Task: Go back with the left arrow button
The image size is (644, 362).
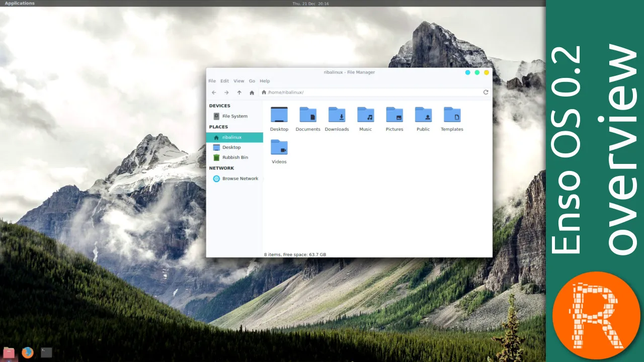Action: [x=214, y=93]
